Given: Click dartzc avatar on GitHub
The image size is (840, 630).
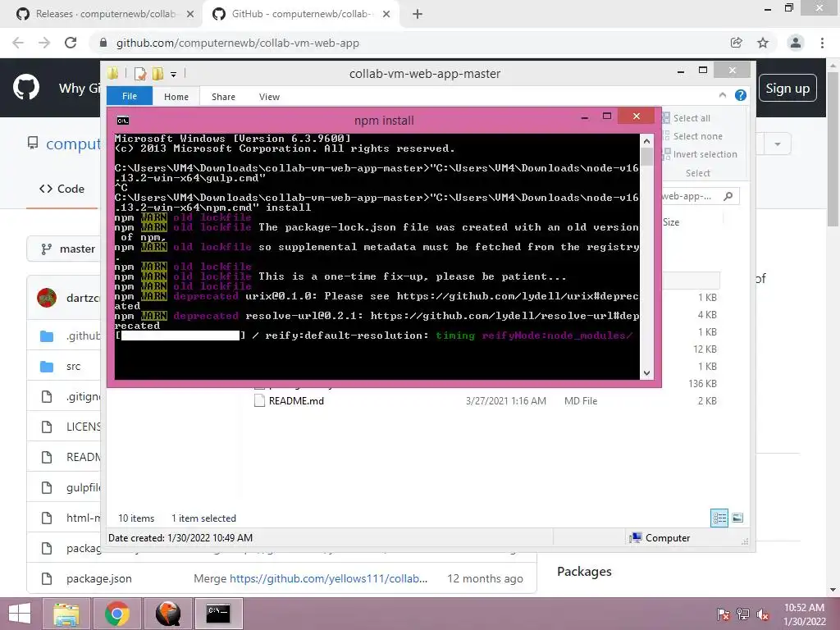Looking at the screenshot, I should coord(47,298).
